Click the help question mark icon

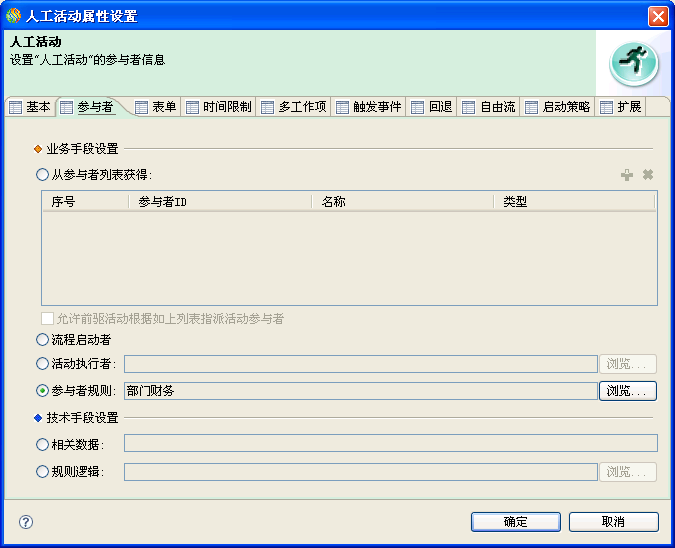(26, 521)
